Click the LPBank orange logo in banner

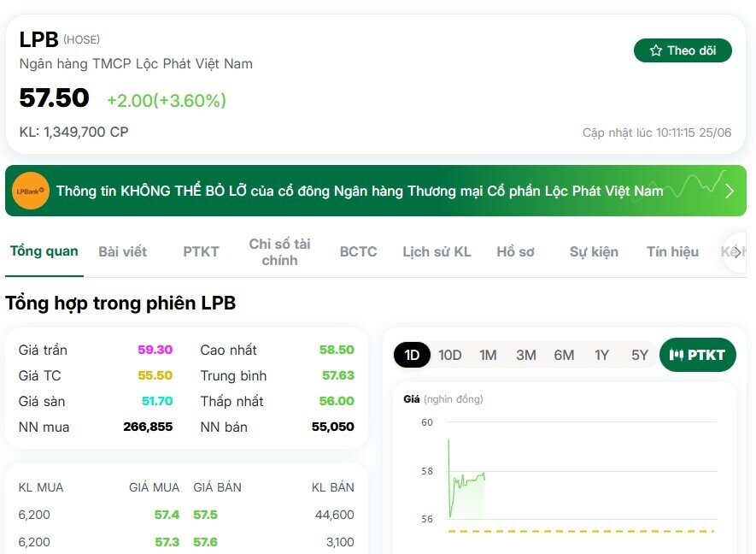click(x=31, y=191)
